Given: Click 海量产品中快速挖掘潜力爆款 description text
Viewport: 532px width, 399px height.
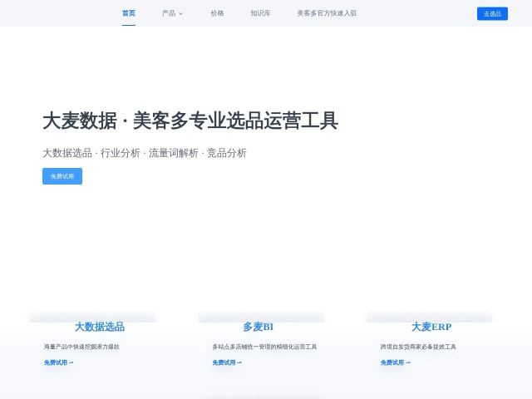Looking at the screenshot, I should pyautogui.click(x=81, y=347).
